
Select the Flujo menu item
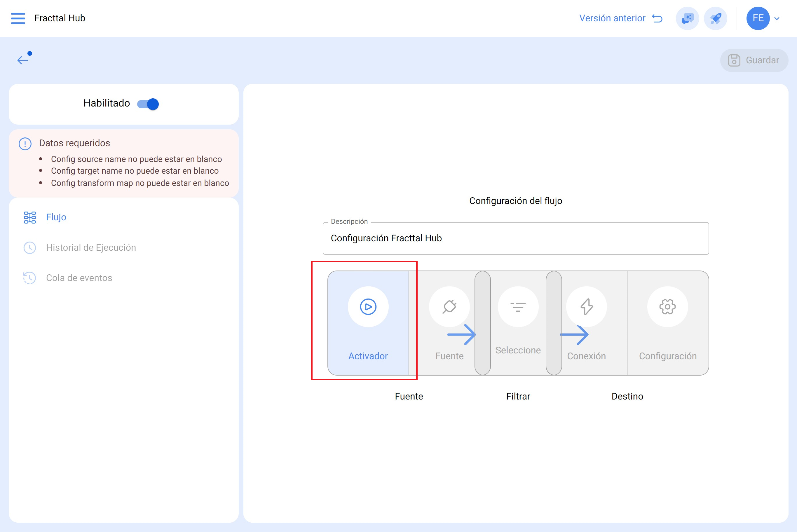123,217
